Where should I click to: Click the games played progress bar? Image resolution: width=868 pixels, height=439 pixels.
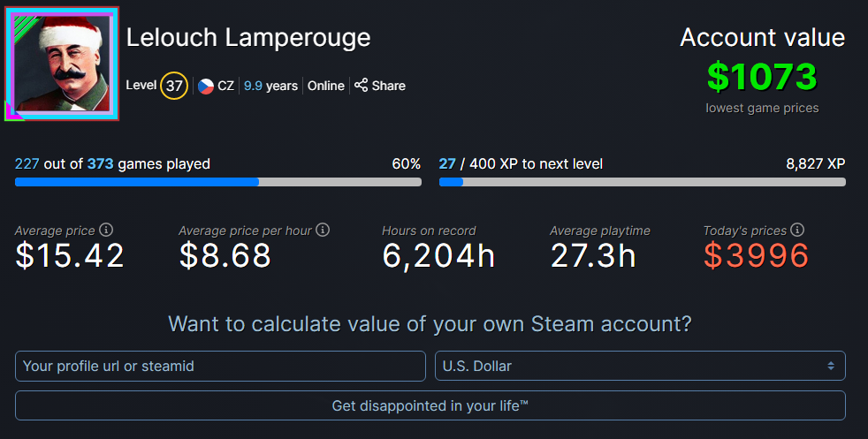click(218, 182)
